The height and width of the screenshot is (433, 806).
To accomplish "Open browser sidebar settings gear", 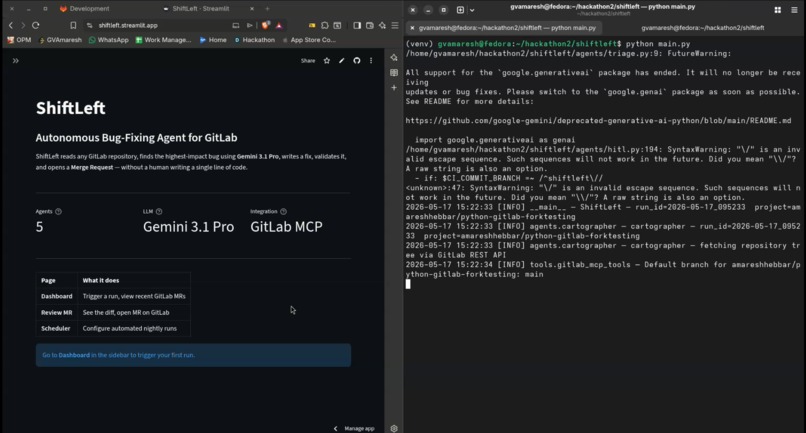I will point(394,428).
